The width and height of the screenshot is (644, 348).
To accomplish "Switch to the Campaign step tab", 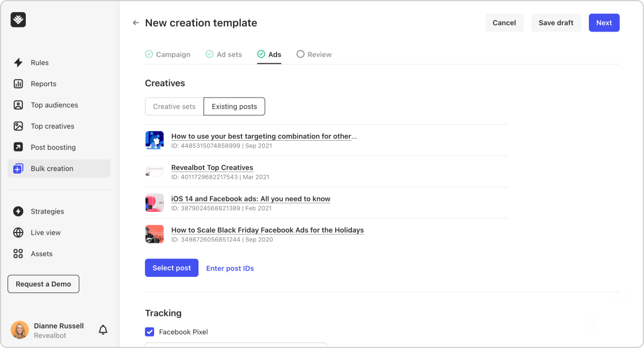I will (x=167, y=55).
